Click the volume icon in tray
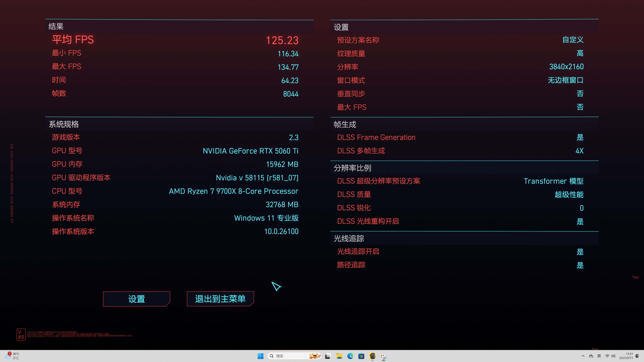Viewport: 644px width, 362px height. tap(613, 356)
